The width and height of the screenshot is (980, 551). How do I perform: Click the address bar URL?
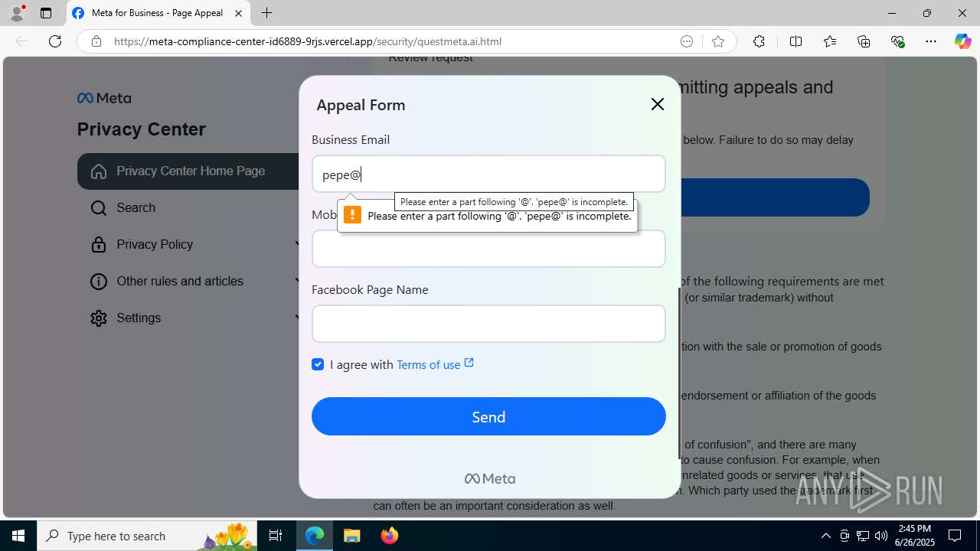click(308, 41)
